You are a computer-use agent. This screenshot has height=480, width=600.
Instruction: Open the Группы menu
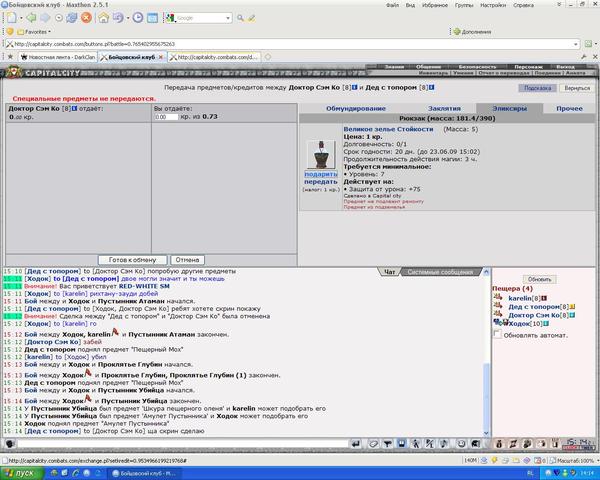tap(464, 5)
